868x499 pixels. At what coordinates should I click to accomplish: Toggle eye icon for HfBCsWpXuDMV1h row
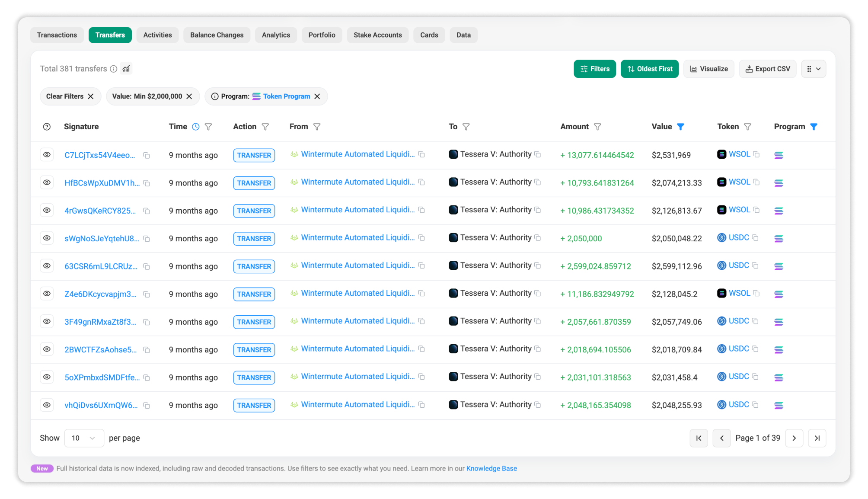pos(47,182)
